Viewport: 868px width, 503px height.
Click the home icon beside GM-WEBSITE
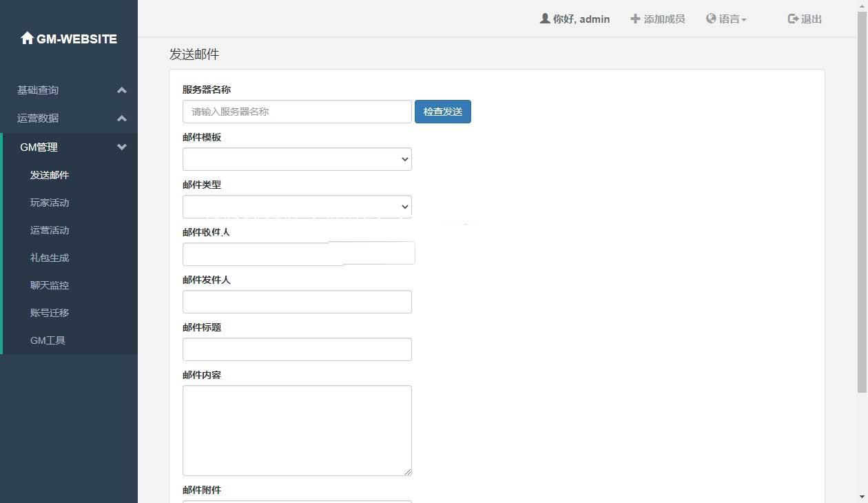tap(27, 39)
